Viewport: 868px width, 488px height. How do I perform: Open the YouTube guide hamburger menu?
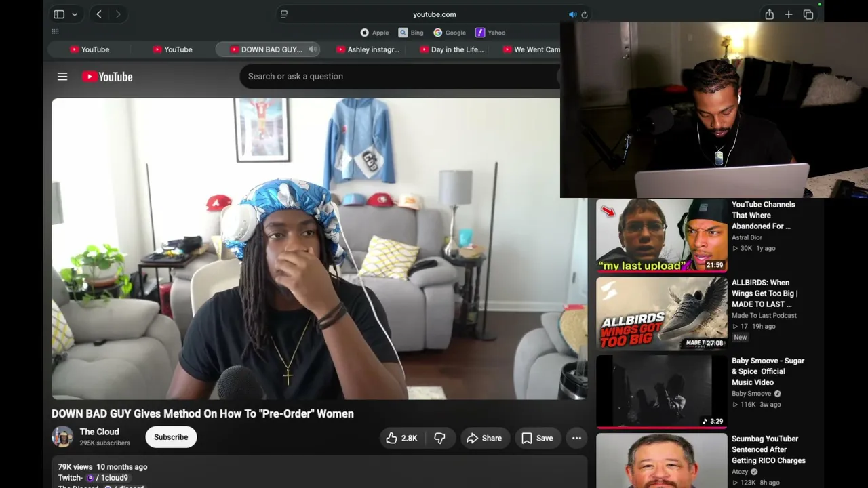pyautogui.click(x=62, y=77)
